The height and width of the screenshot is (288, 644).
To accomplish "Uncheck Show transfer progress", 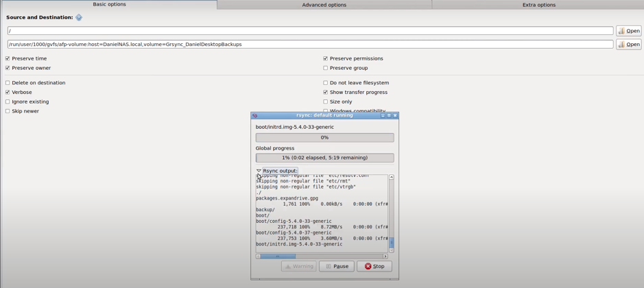I will [326, 93].
